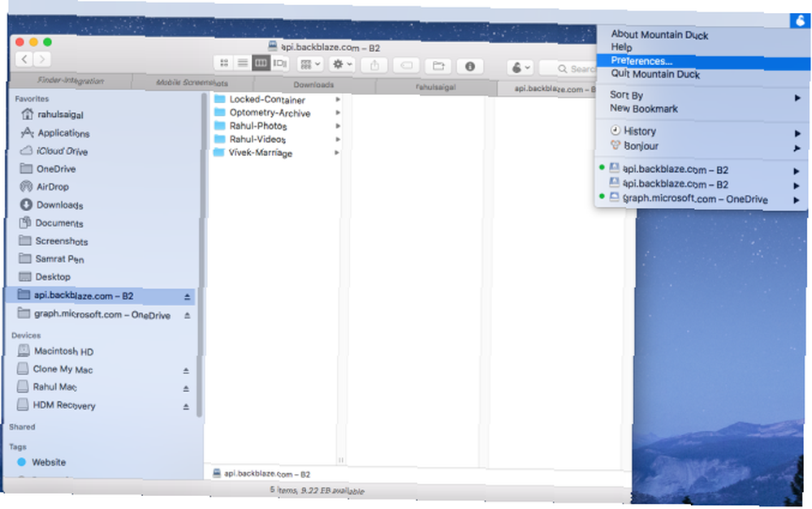812x509 pixels.
Task: Click the Get Info toolbar button
Action: coord(469,67)
